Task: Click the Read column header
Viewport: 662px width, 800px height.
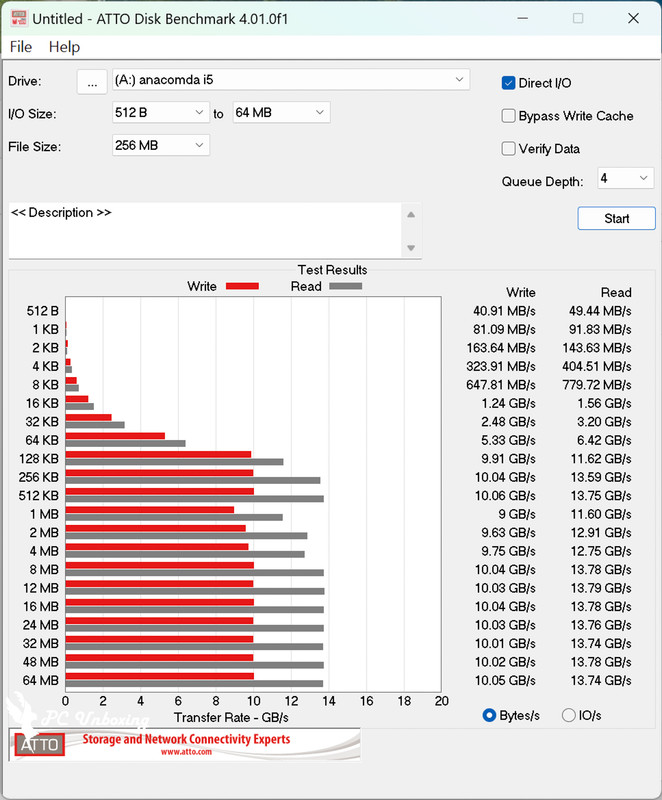Action: 616,292
